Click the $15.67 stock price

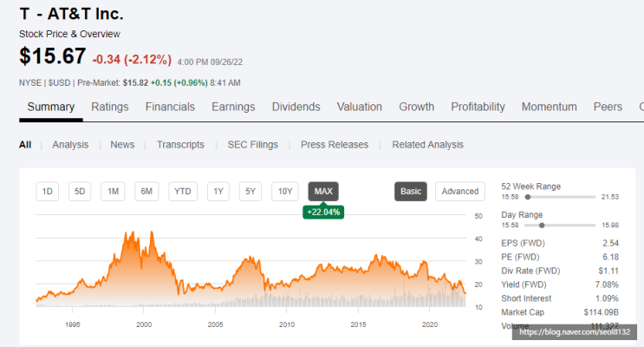coord(53,56)
